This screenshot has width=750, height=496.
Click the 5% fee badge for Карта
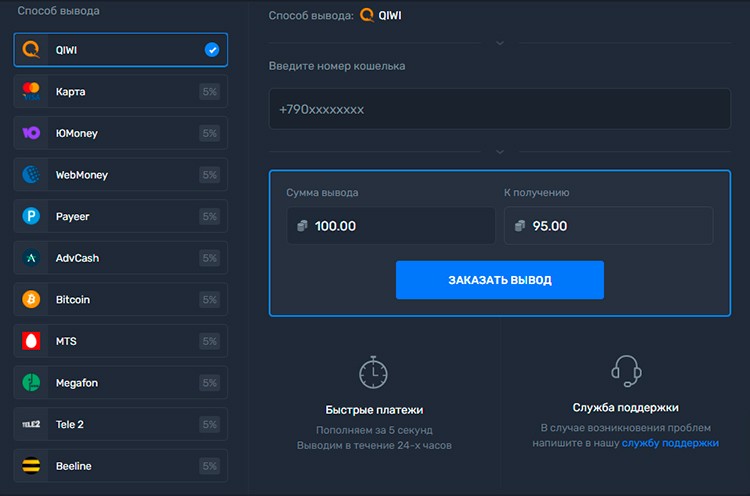(210, 91)
